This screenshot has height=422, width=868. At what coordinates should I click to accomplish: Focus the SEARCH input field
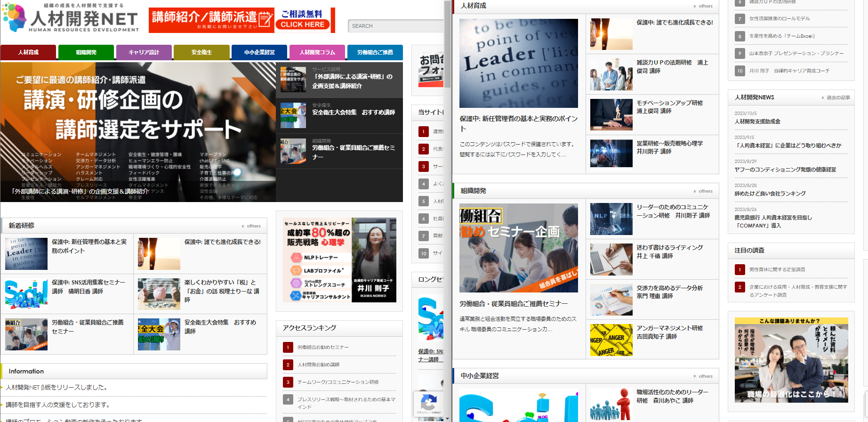click(x=395, y=26)
